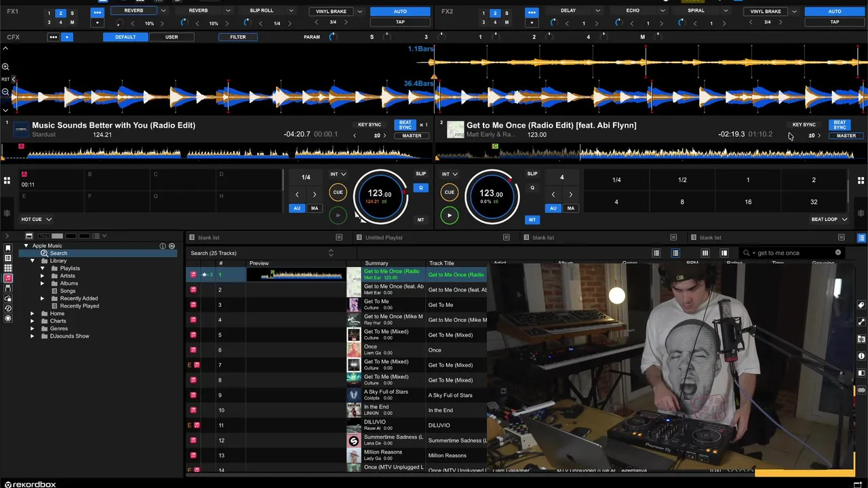Viewport: 868px width, 488px height.
Task: Open DELAY effect dropdown in FX2
Action: coord(597,11)
